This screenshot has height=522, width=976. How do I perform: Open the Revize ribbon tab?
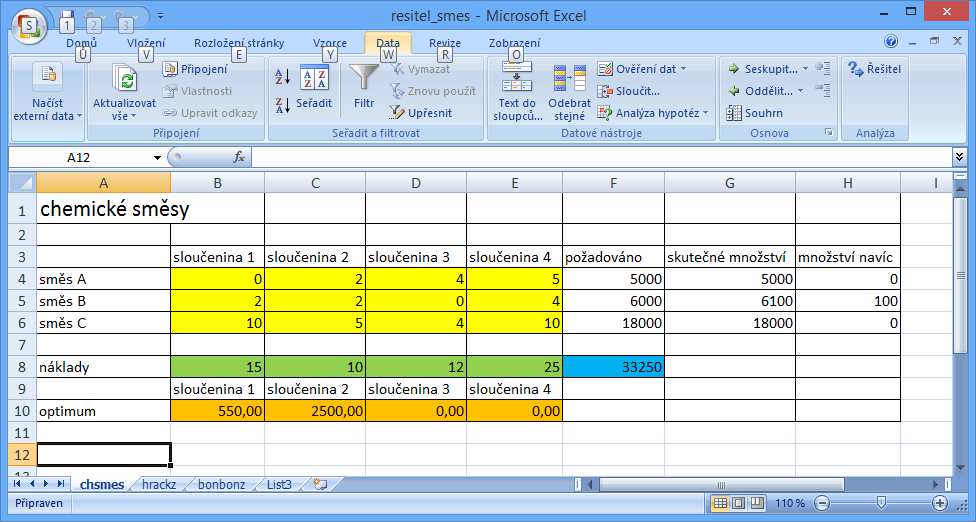point(445,43)
